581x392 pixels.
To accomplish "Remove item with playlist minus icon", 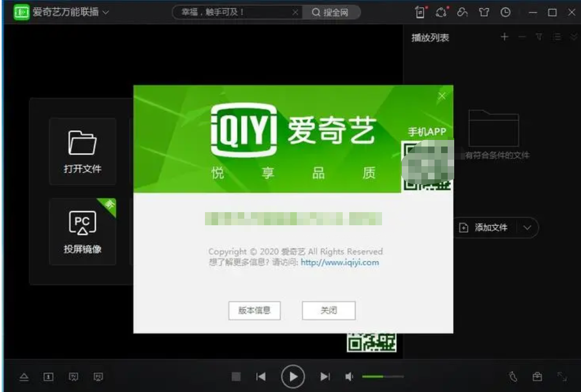I will (522, 37).
